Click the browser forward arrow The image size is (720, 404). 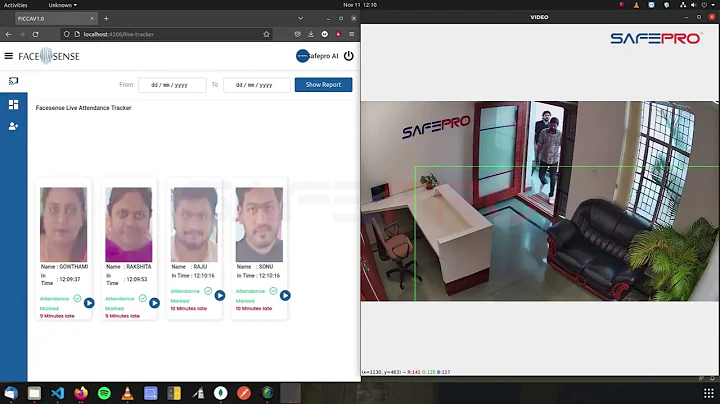click(x=22, y=34)
